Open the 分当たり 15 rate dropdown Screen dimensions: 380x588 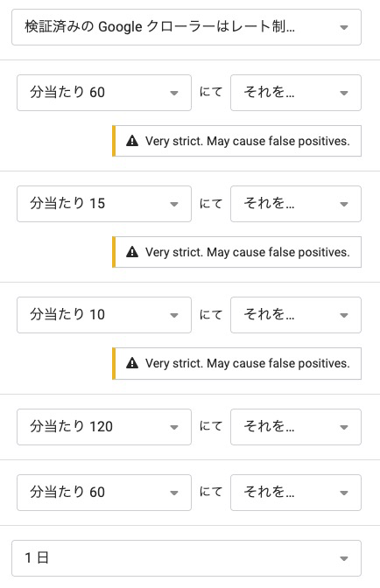pos(104,204)
